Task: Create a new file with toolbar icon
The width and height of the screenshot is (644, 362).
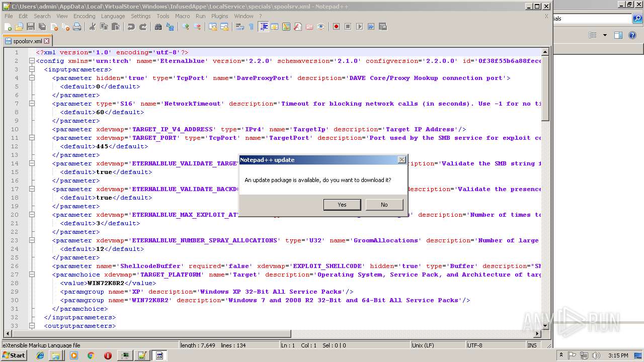Action: [8, 27]
